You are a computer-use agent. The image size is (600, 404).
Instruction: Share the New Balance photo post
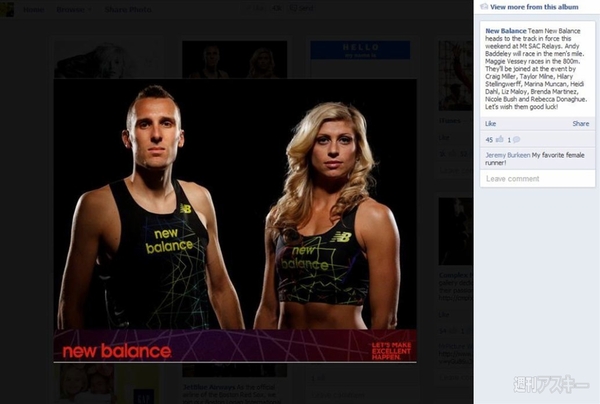(x=580, y=124)
